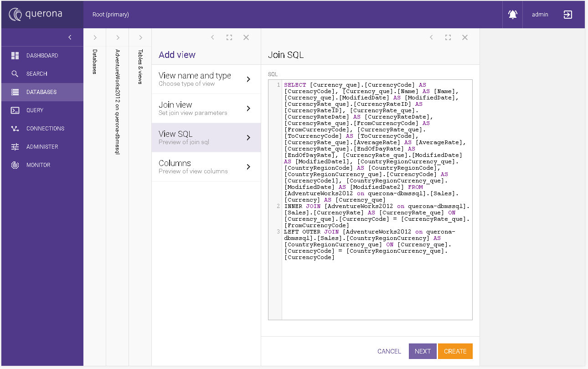This screenshot has width=588, height=369.
Task: Expand the collapsed Databases panel
Action: click(95, 37)
